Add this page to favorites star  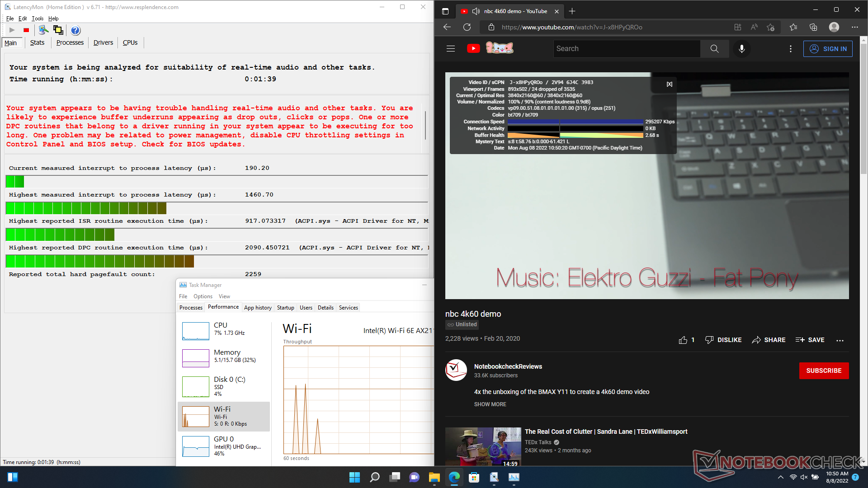pyautogui.click(x=771, y=27)
